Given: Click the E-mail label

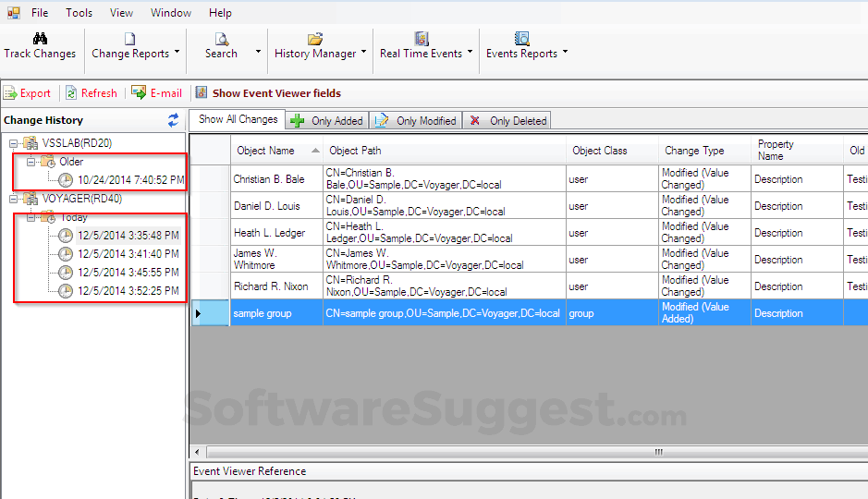Looking at the screenshot, I should 166,93.
